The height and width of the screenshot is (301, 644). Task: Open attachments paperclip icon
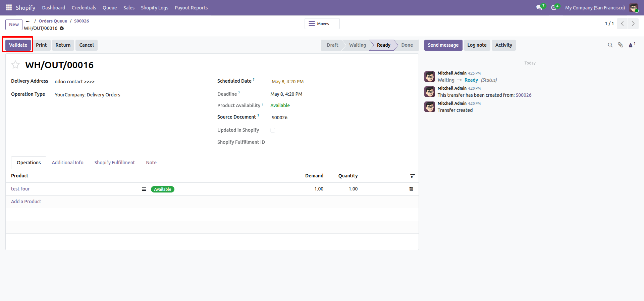621,45
